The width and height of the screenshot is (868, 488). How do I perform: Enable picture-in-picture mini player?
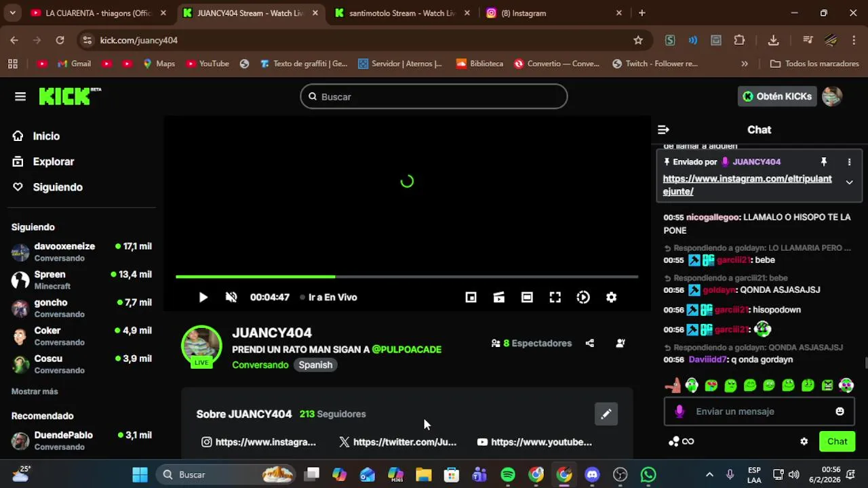click(471, 297)
